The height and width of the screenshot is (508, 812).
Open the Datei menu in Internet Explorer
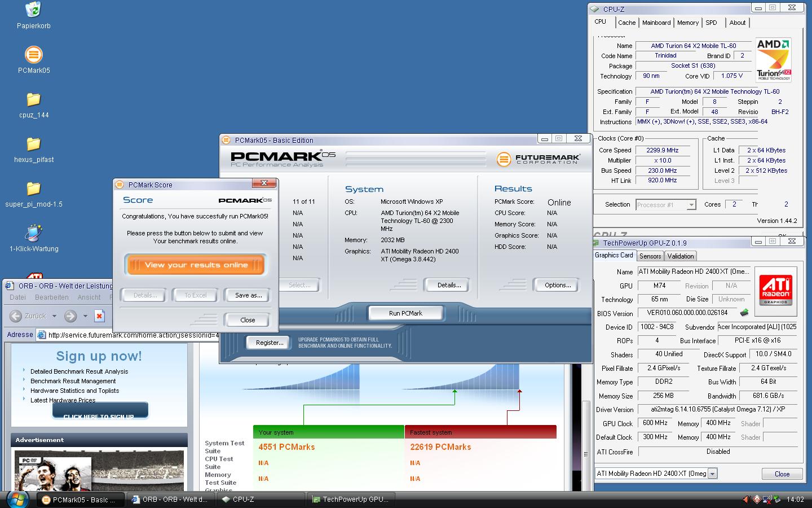click(x=17, y=297)
